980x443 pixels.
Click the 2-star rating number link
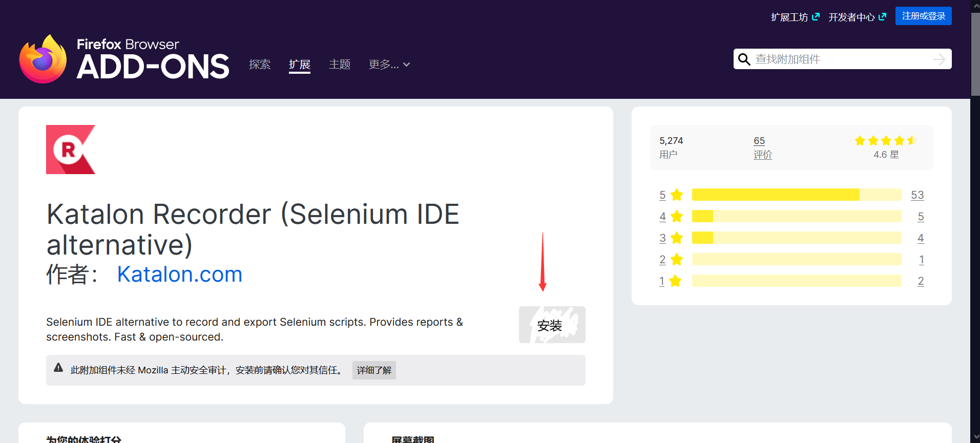[x=662, y=260]
